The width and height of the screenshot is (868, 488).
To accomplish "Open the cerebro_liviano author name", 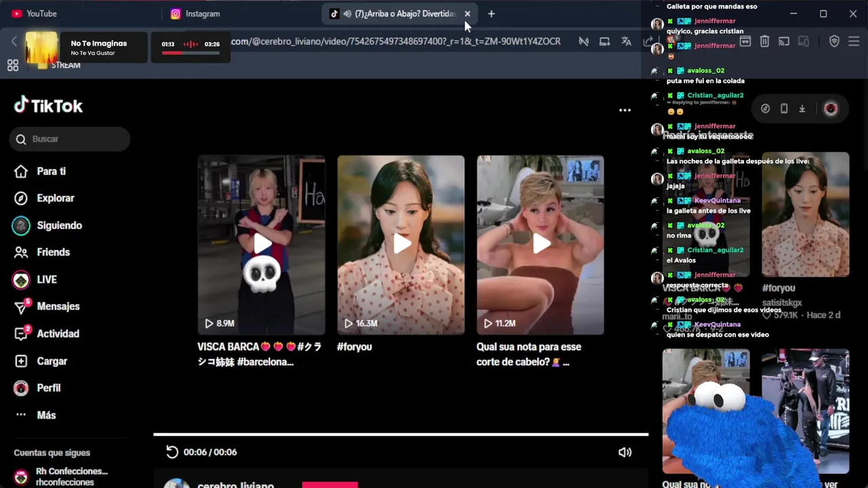I will click(235, 485).
